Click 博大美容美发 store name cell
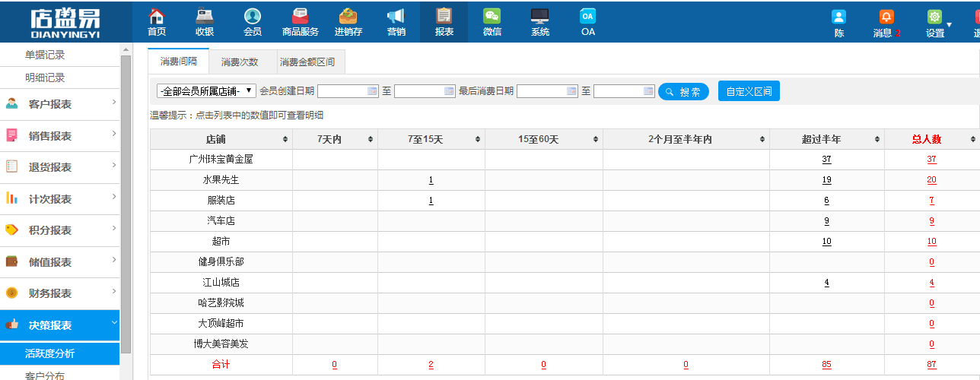Screen dimensions: 980x380 [x=221, y=344]
